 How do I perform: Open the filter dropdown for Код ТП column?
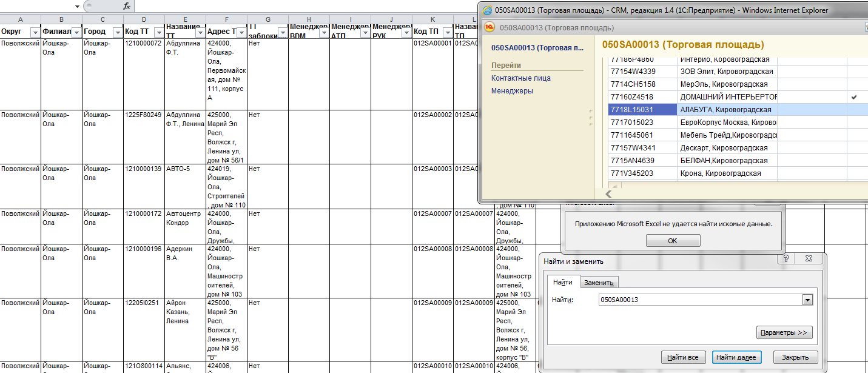click(447, 32)
